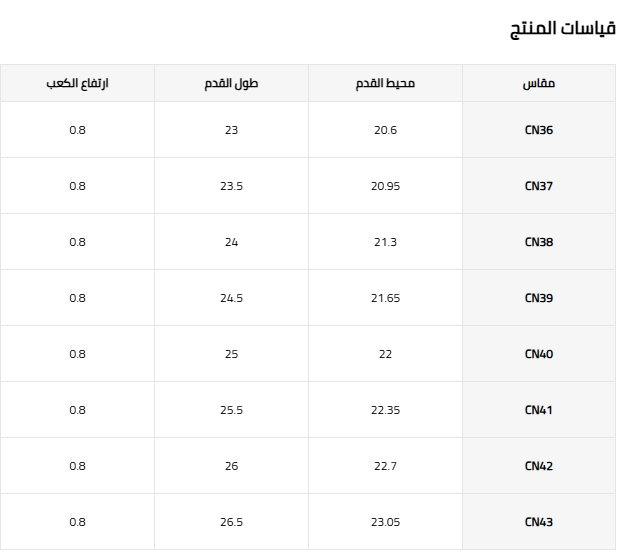Select the محيط القدم column header
This screenshot has height=559, width=625.
click(x=385, y=84)
